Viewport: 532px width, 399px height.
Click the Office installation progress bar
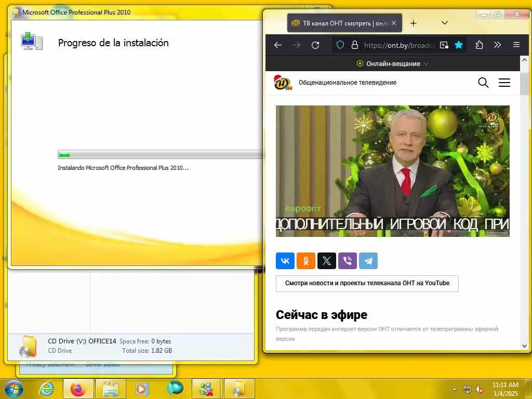(159, 155)
